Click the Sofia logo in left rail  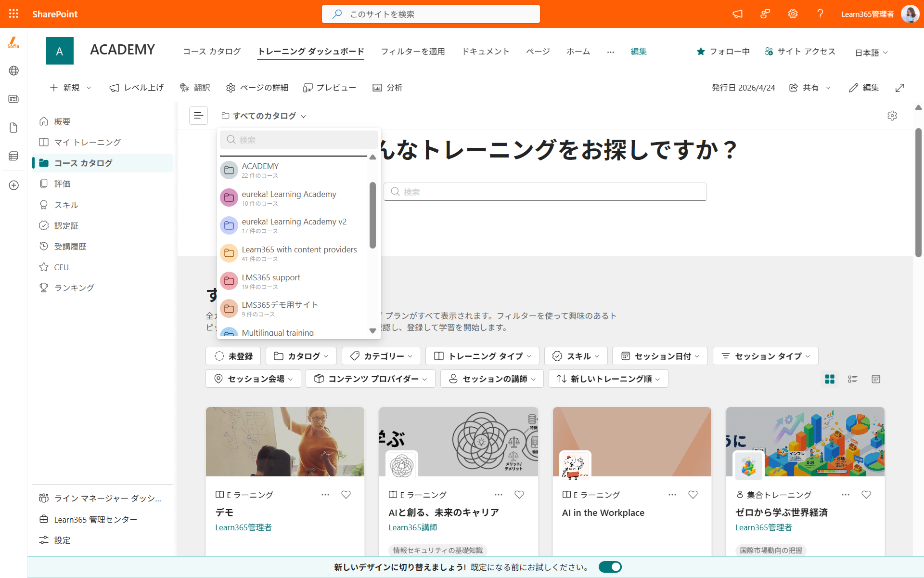pyautogui.click(x=13, y=42)
